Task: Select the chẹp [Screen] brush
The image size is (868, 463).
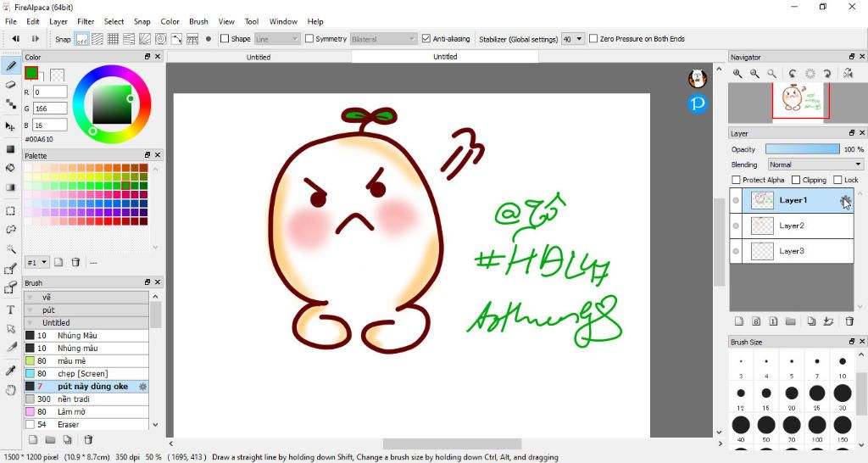Action: (86, 374)
